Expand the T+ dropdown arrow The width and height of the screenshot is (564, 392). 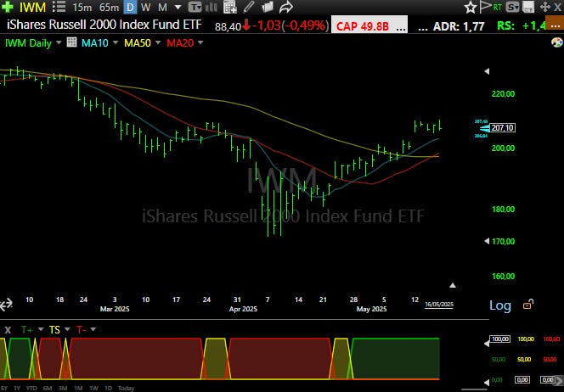41,329
